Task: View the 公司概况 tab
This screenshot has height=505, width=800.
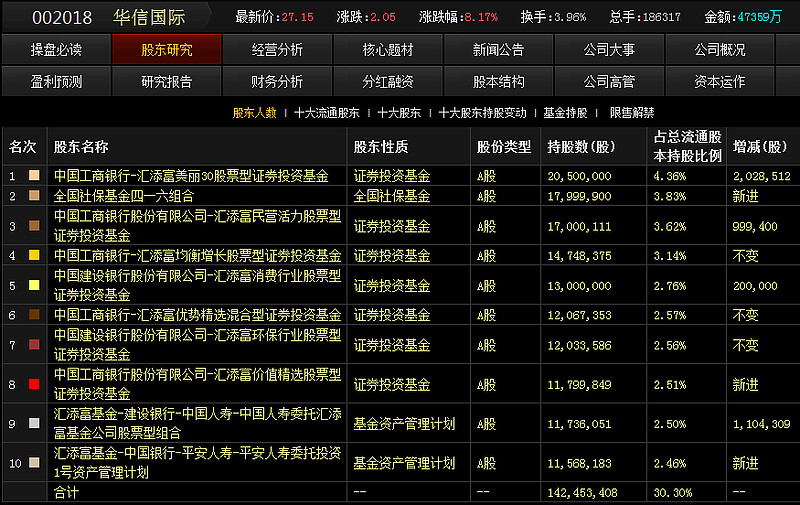Action: click(x=719, y=49)
